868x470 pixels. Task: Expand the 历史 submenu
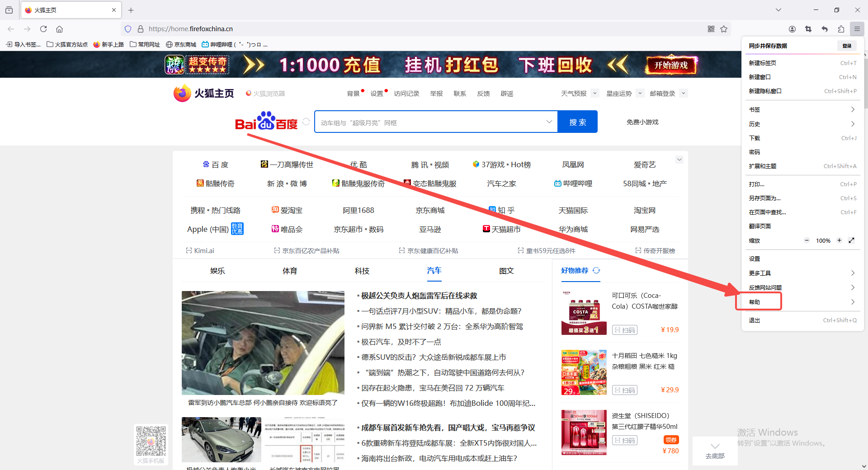click(x=802, y=124)
